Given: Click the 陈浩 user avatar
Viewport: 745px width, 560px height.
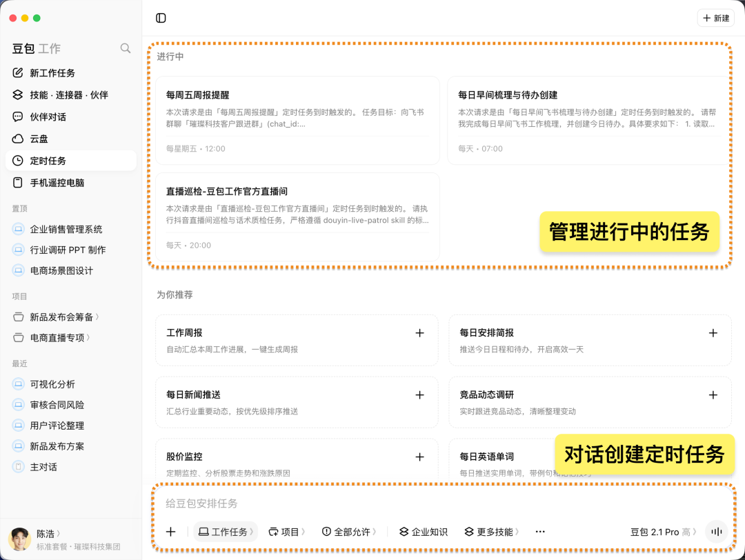Looking at the screenshot, I should tap(19, 539).
